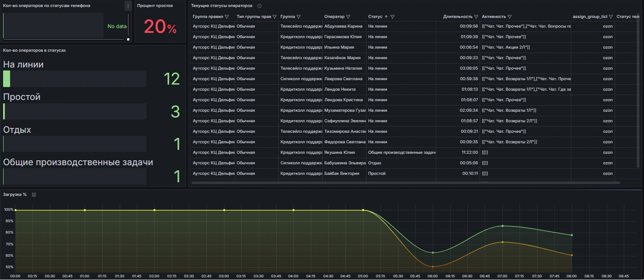The width and height of the screenshot is (644, 280).
Task: Click the filter icon next to Длительность
Action: 476,17
